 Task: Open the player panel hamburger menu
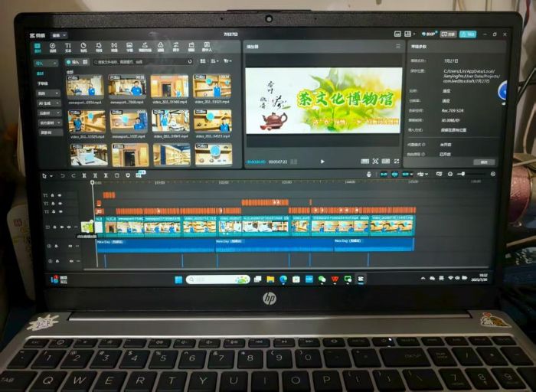397,47
